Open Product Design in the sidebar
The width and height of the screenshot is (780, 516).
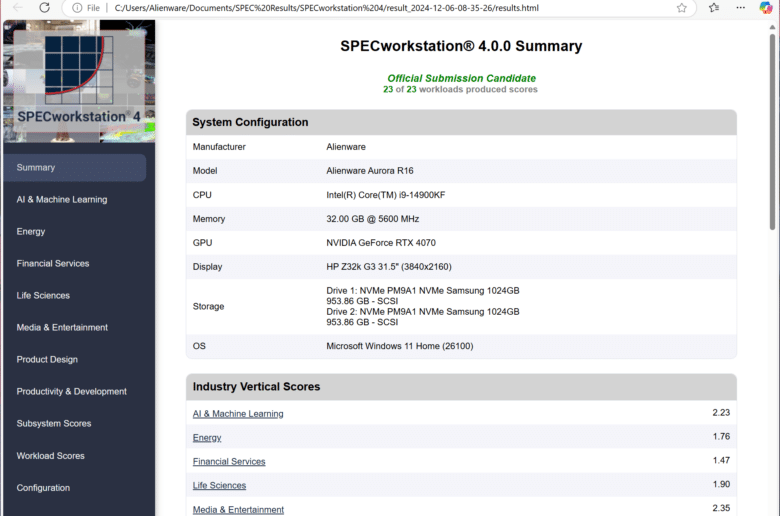click(47, 359)
